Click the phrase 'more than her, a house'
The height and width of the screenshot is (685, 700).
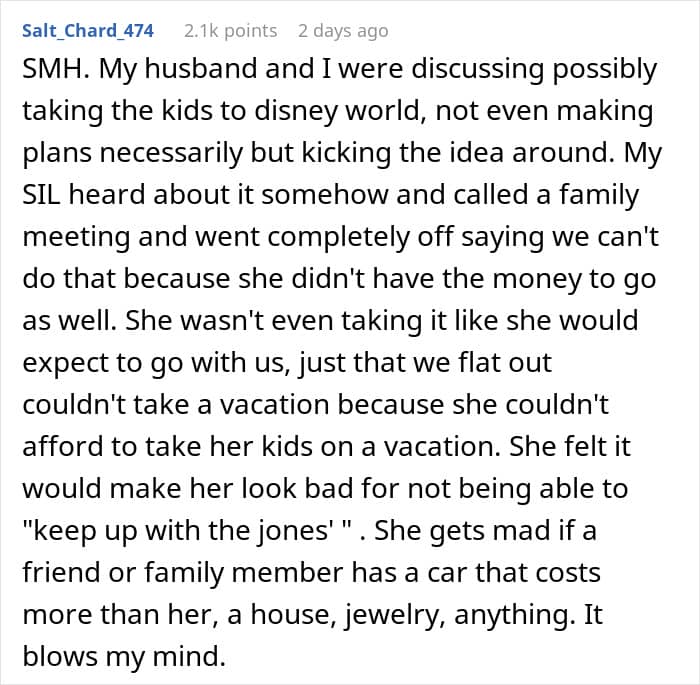click(177, 614)
